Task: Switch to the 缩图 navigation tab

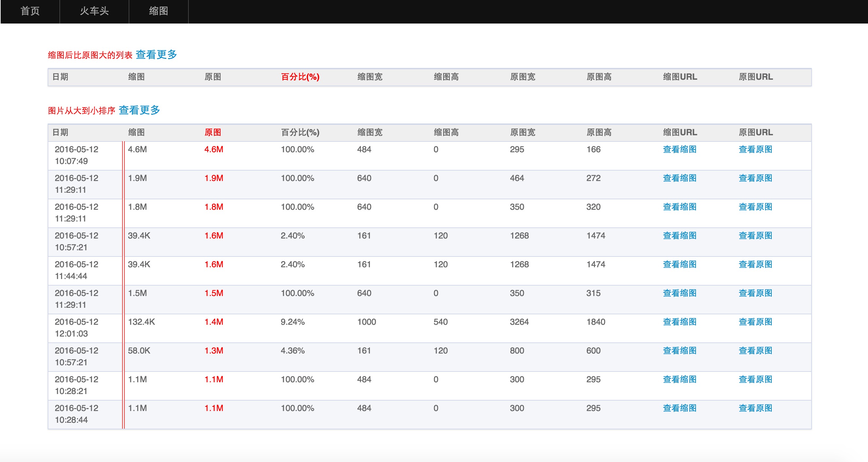Action: pyautogui.click(x=158, y=11)
